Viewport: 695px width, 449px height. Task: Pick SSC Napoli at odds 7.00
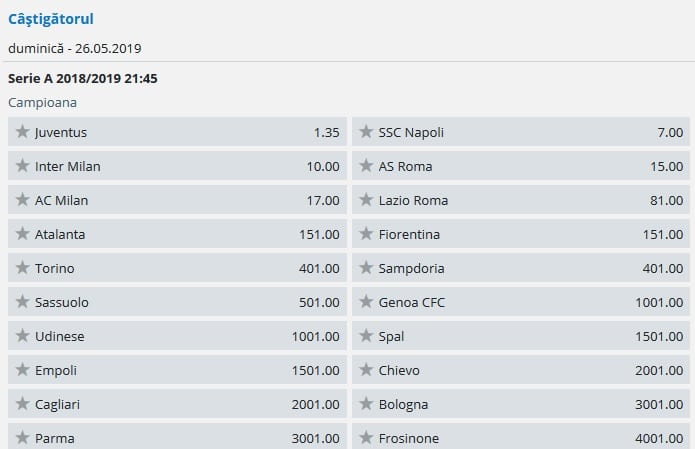click(669, 132)
